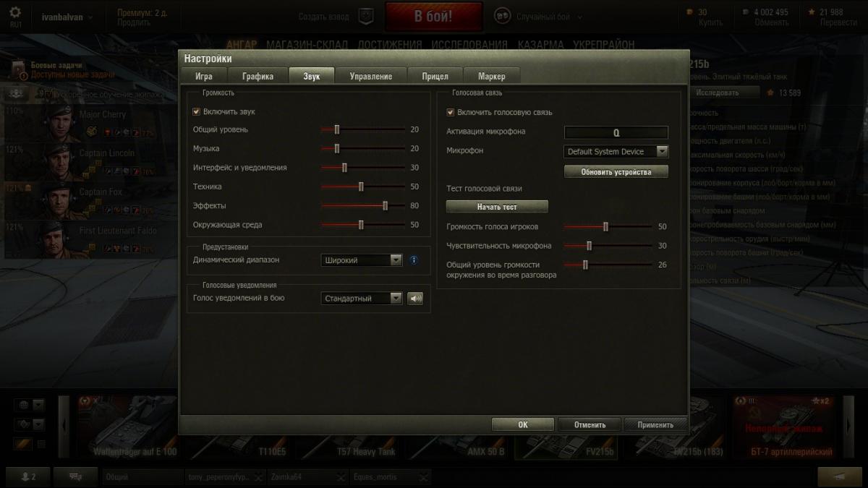Switch to the Графика settings tab
Viewport: 868px width, 488px height.
[258, 76]
